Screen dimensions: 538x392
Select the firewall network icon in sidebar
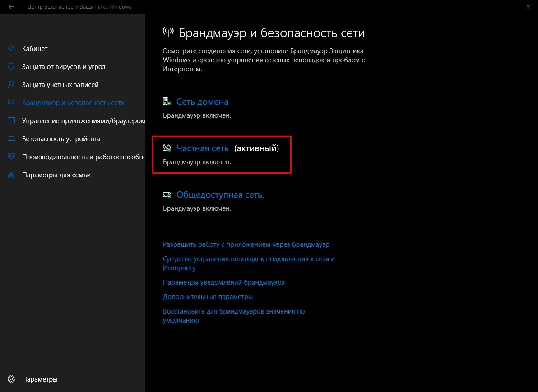click(11, 102)
